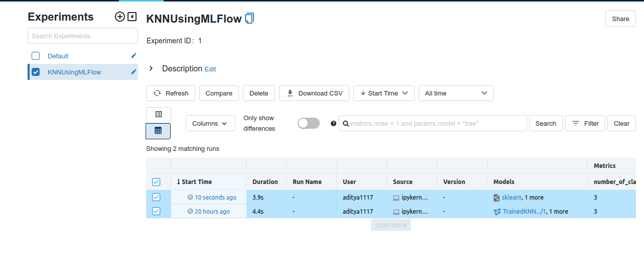Open the Start Time sort dropdown
The width and height of the screenshot is (644, 270).
click(384, 93)
